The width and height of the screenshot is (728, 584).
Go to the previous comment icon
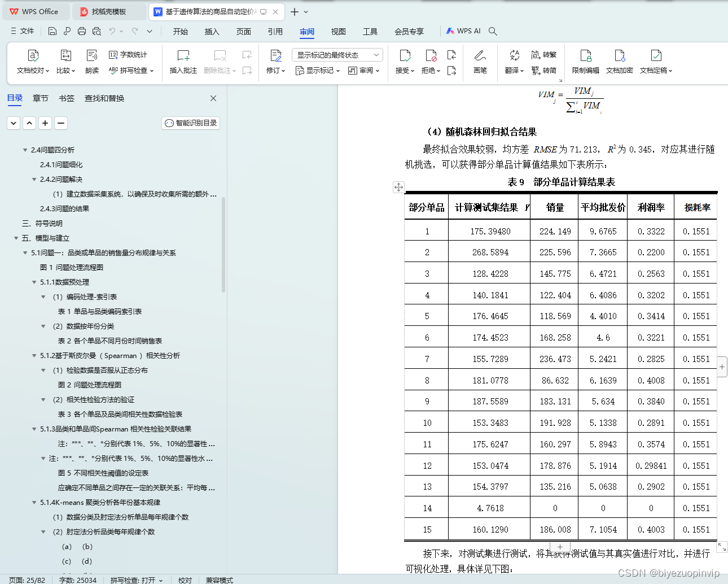pos(247,55)
